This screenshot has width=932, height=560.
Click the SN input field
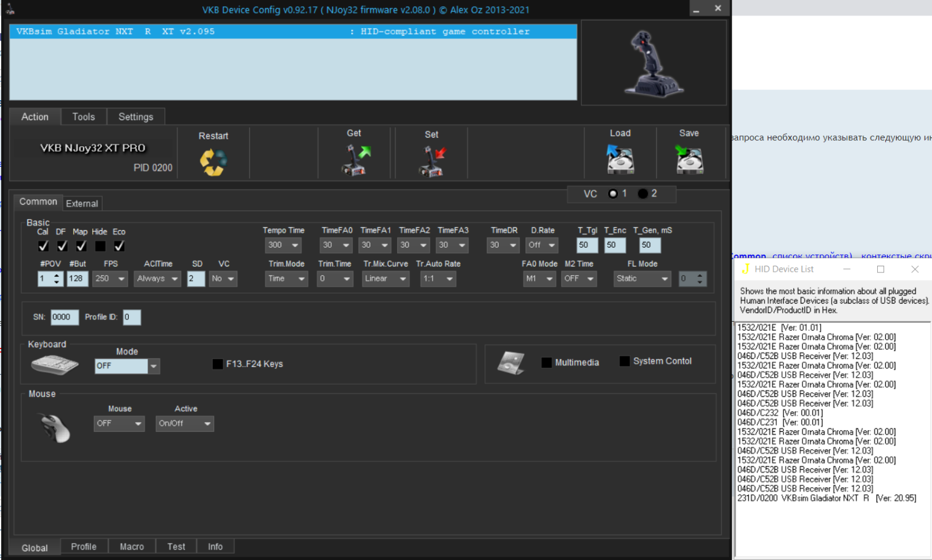pyautogui.click(x=65, y=317)
